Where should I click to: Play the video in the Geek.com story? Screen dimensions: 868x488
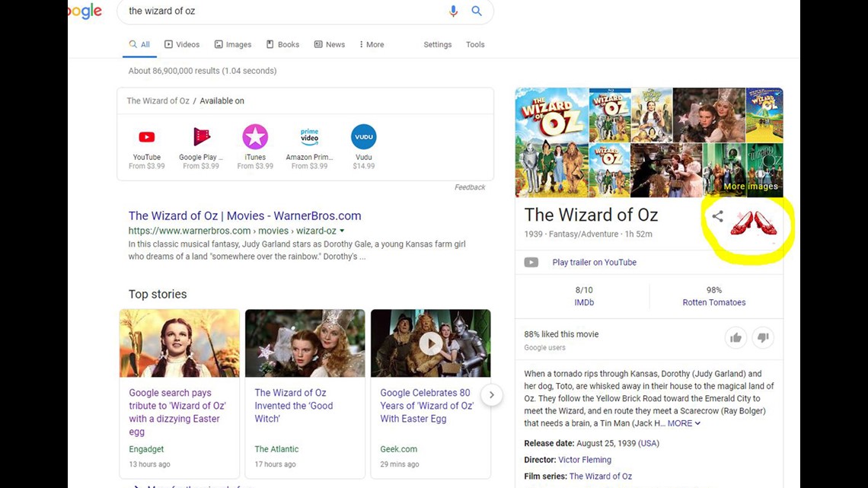click(431, 343)
